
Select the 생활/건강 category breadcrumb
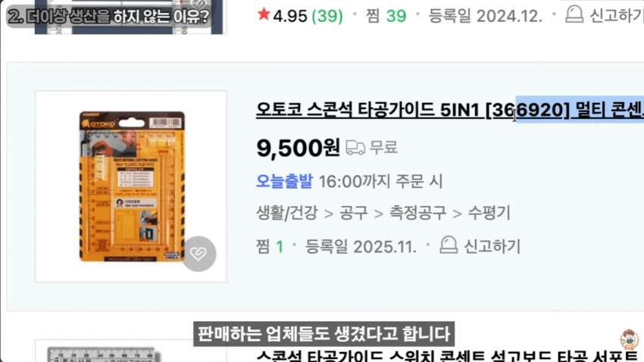(287, 213)
